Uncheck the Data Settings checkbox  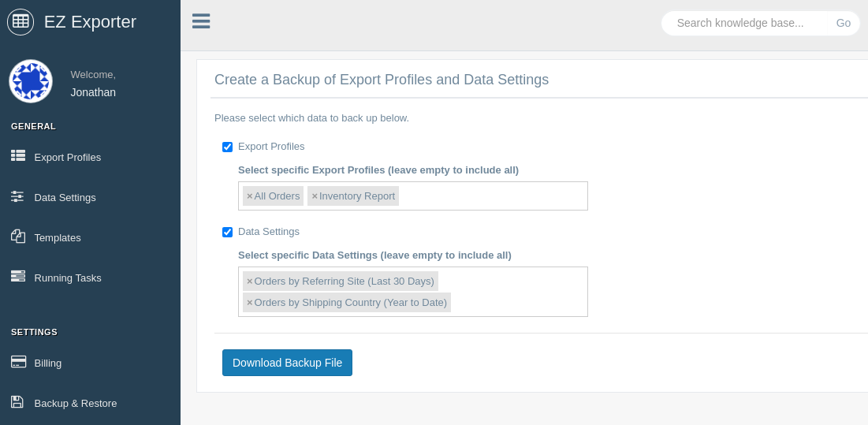coord(228,233)
